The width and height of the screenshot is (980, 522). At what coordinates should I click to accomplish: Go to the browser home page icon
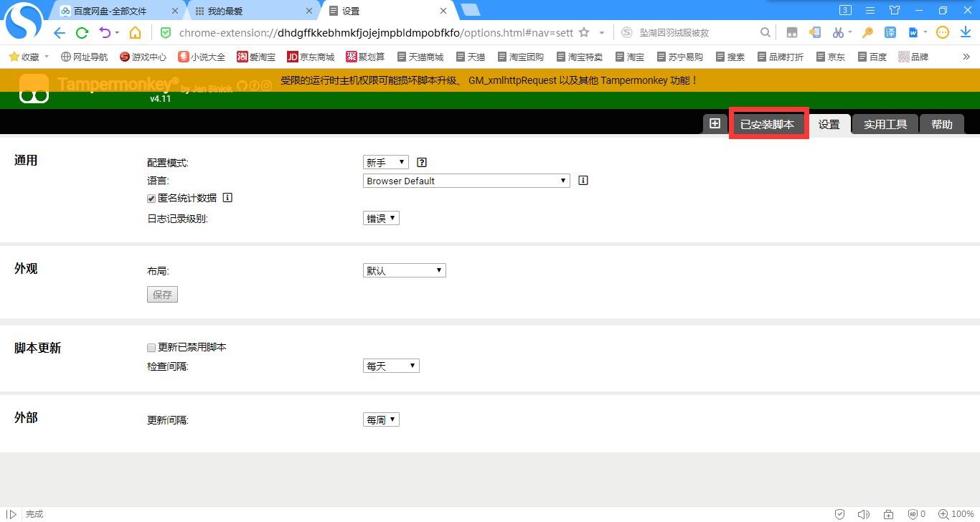135,33
